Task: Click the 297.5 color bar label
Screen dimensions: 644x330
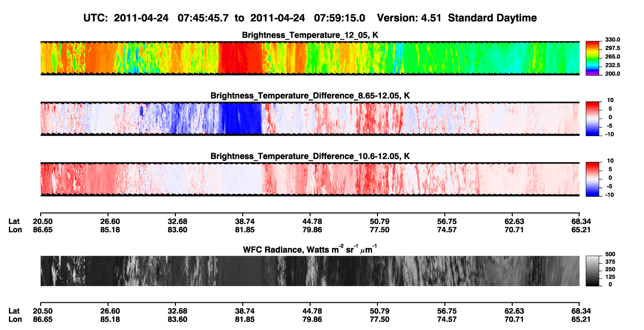Action: pos(612,48)
